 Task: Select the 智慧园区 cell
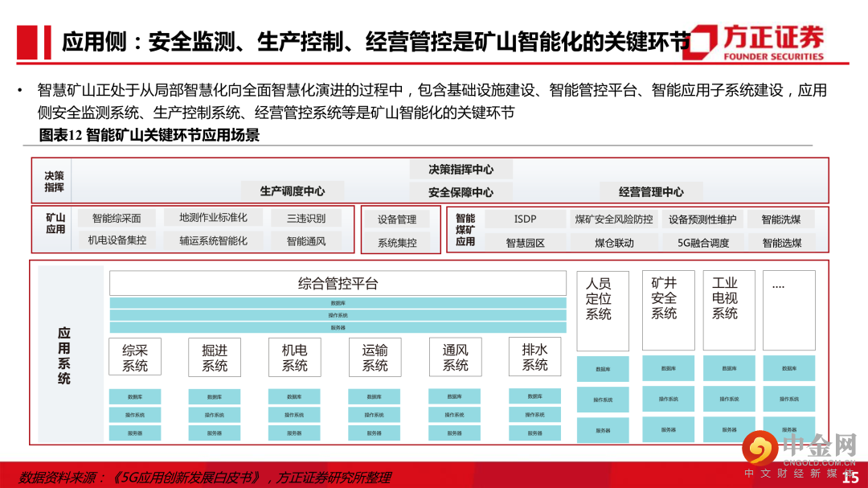coord(525,243)
